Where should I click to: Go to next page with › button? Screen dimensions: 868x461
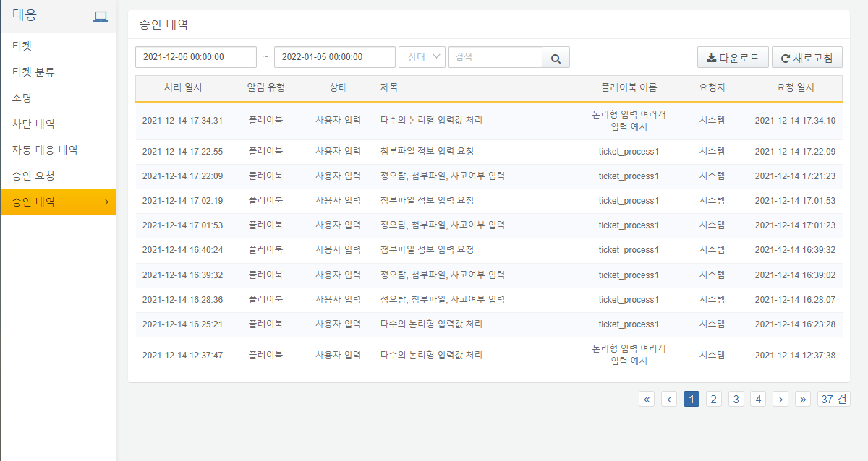780,399
